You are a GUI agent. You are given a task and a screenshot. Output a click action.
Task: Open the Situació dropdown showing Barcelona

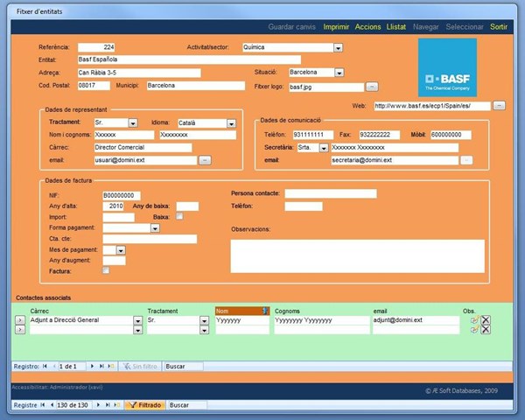339,73
